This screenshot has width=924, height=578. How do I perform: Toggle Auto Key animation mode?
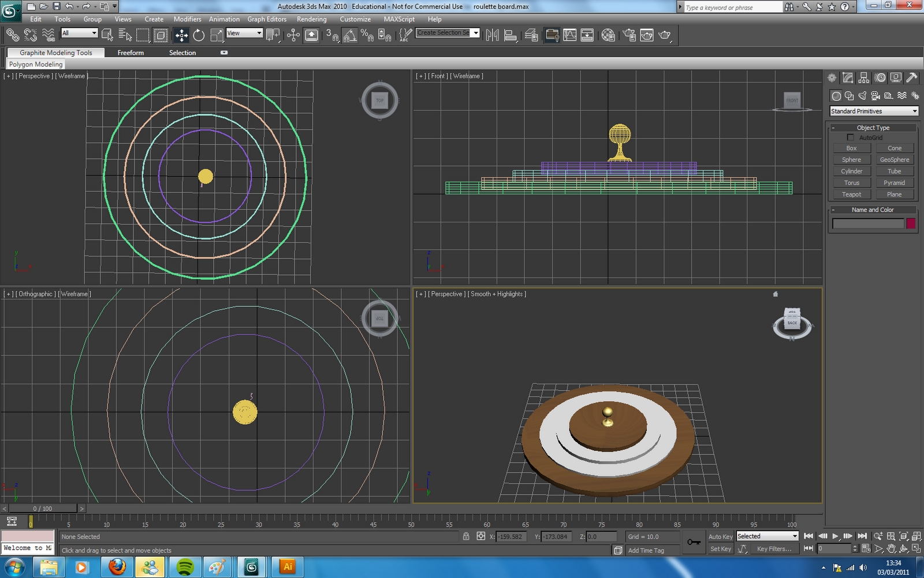coord(720,536)
